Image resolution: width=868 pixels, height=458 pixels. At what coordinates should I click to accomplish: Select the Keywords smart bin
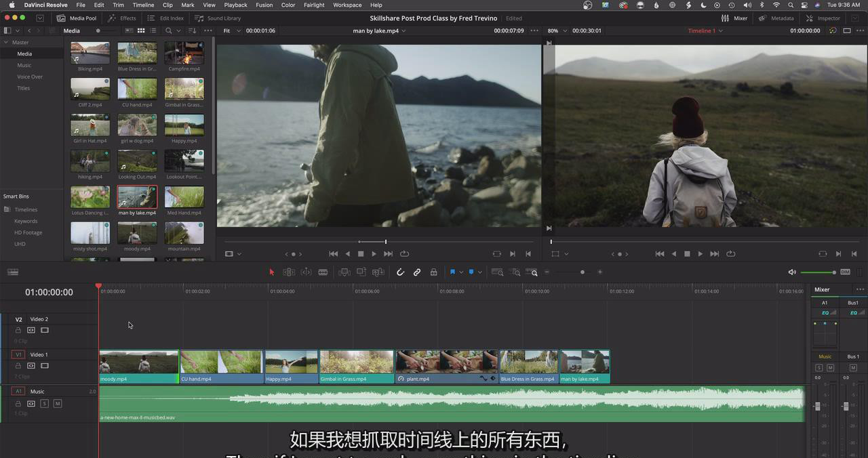(x=26, y=221)
